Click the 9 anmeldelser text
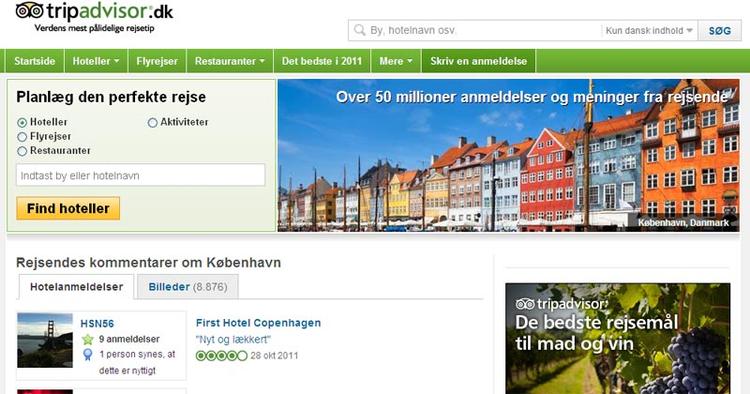Image resolution: width=750 pixels, height=394 pixels. point(129,339)
